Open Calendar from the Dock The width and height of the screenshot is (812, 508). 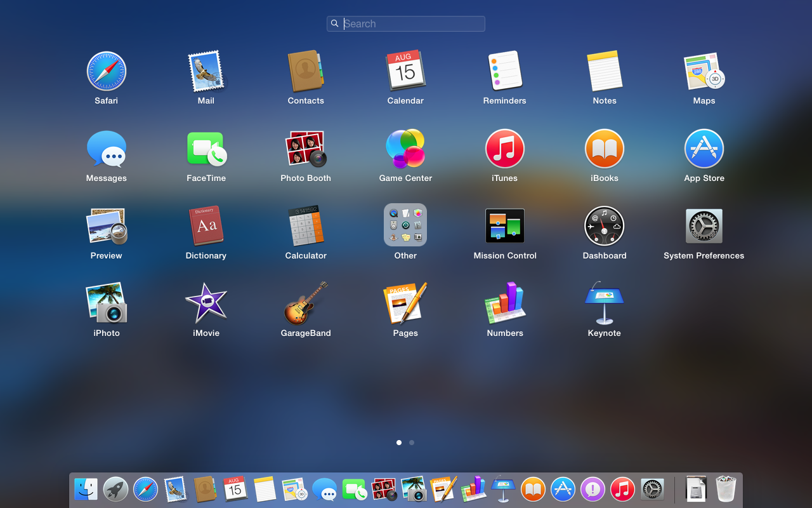point(235,490)
